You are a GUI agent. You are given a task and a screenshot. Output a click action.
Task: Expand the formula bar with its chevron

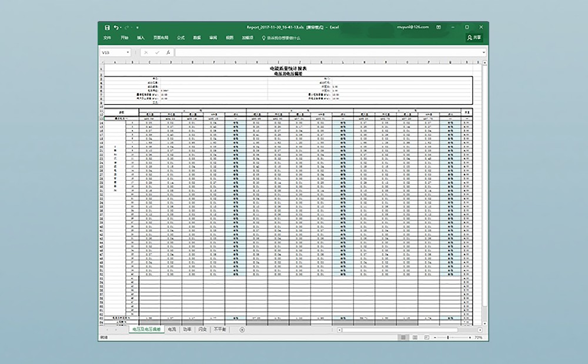483,52
